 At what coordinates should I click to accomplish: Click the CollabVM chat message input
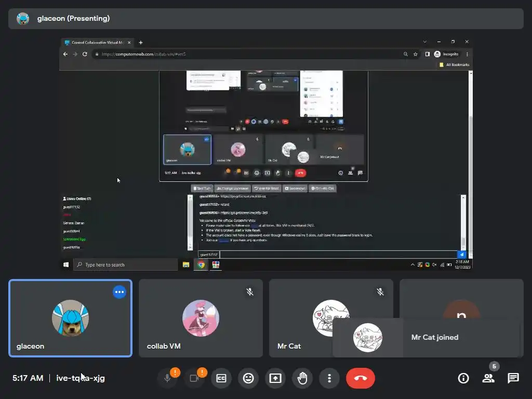click(x=338, y=255)
